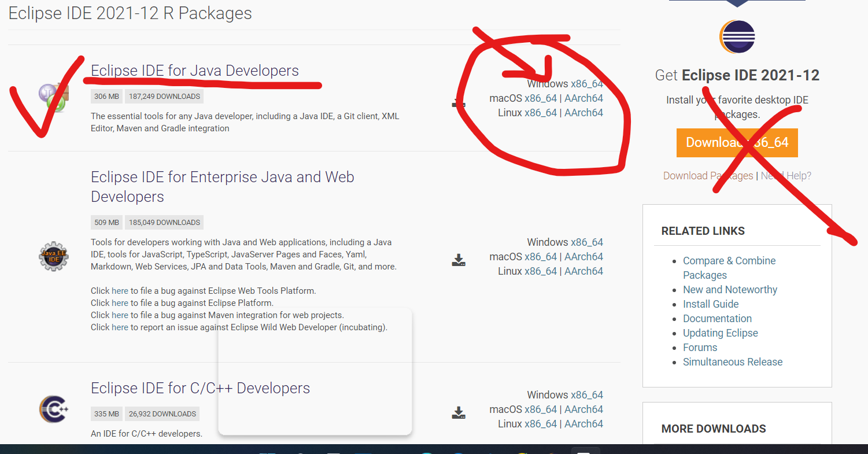
Task: Open Compare & Combine Packages link
Action: tap(729, 268)
